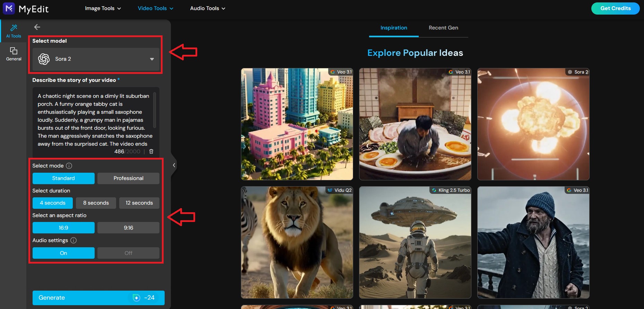The width and height of the screenshot is (644, 309).
Task: Click the credits icon on Generate button
Action: coord(137,298)
